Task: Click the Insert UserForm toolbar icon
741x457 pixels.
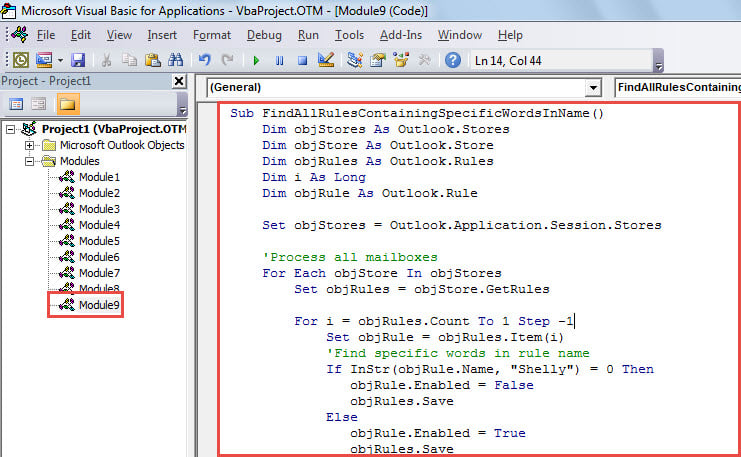Action: click(44, 60)
